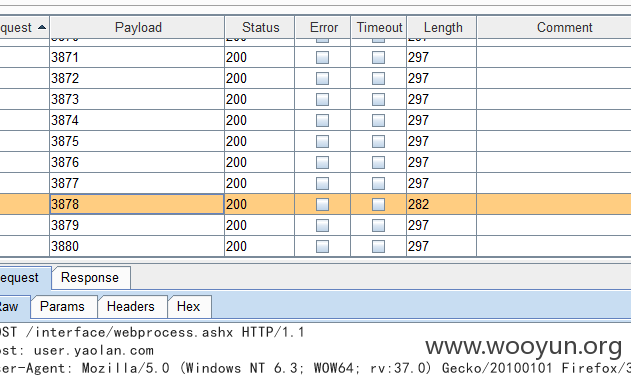Select payload cell 3874
631x375 pixels.
point(137,120)
